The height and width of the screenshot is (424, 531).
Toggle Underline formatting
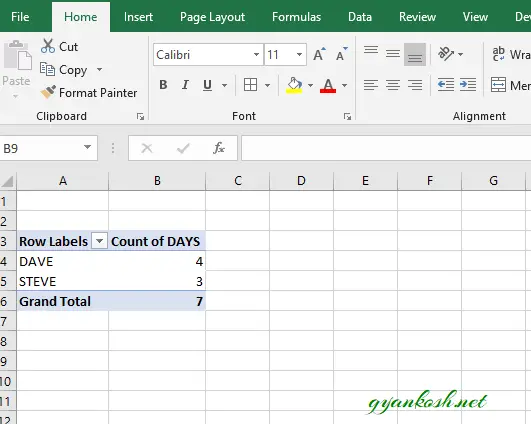pos(207,85)
